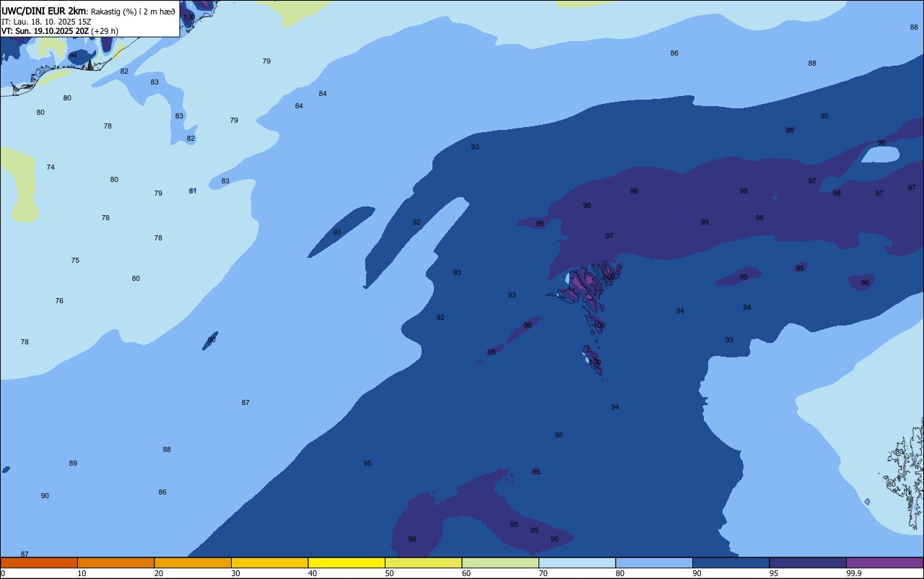This screenshot has height=579, width=924.
Task: Click the 'Rakastig (%) í 2 m hæð' label
Action: [133, 12]
